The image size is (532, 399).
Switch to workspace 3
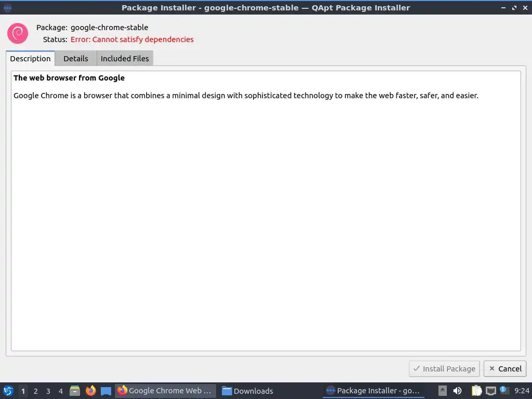(48, 391)
